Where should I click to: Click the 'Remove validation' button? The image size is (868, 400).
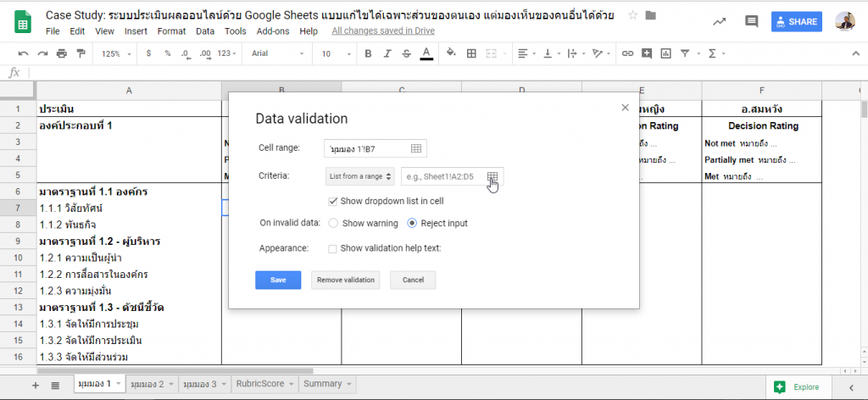(x=345, y=280)
